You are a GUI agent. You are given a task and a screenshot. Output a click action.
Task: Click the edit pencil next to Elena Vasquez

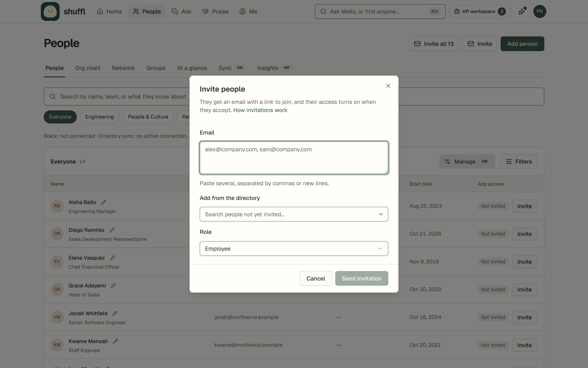pyautogui.click(x=112, y=258)
